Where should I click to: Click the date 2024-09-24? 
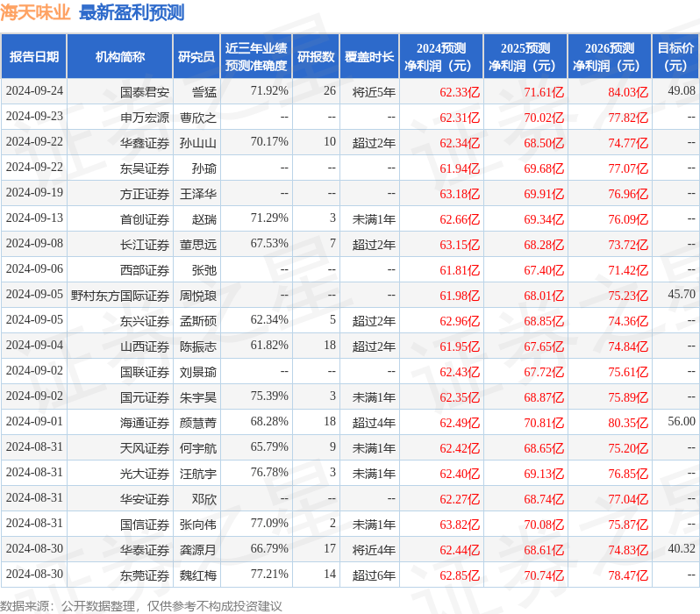click(x=34, y=90)
